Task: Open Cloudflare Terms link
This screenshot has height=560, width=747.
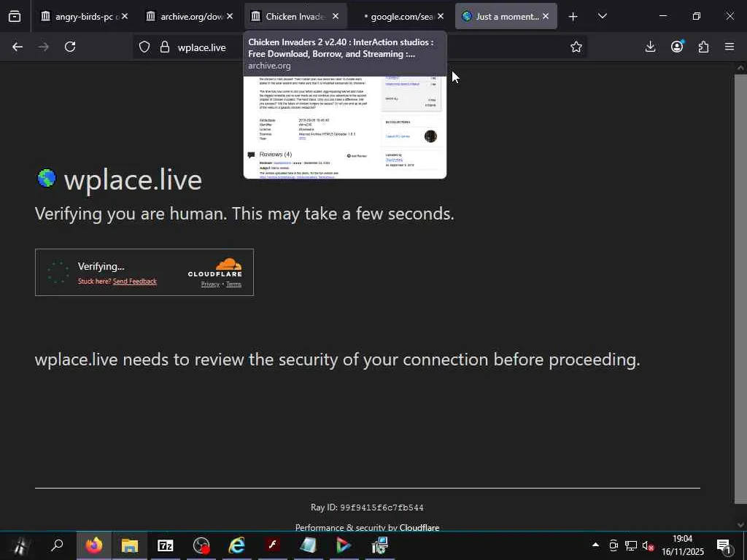Action: (233, 284)
